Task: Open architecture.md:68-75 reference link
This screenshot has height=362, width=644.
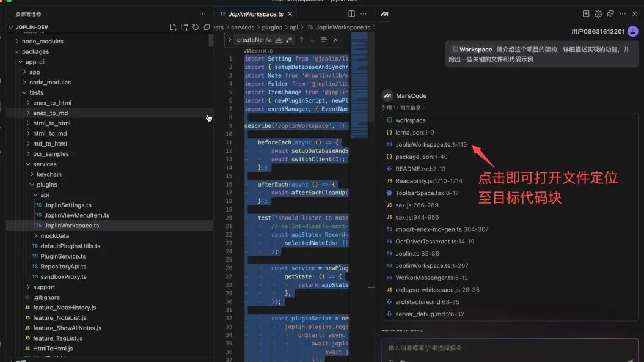Action: coord(427,302)
